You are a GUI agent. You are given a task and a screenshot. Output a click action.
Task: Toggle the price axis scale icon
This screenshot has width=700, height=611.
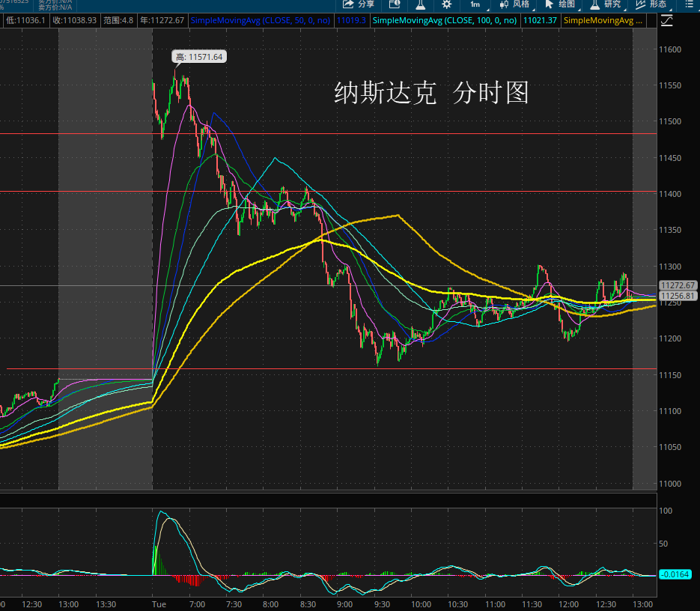pyautogui.click(x=667, y=20)
